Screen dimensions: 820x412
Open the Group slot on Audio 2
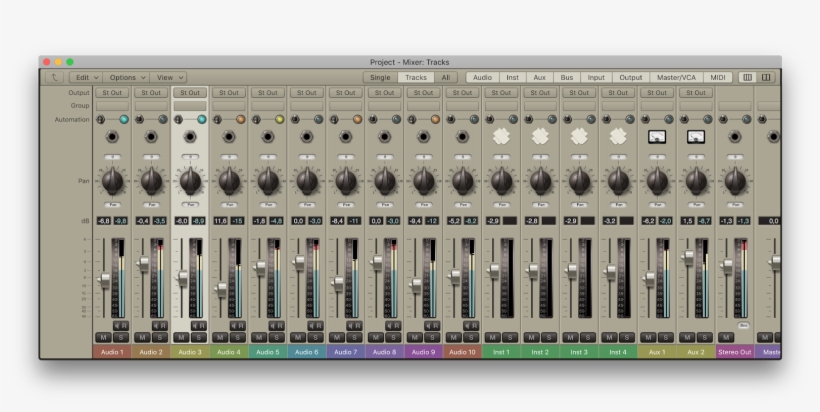pos(151,106)
